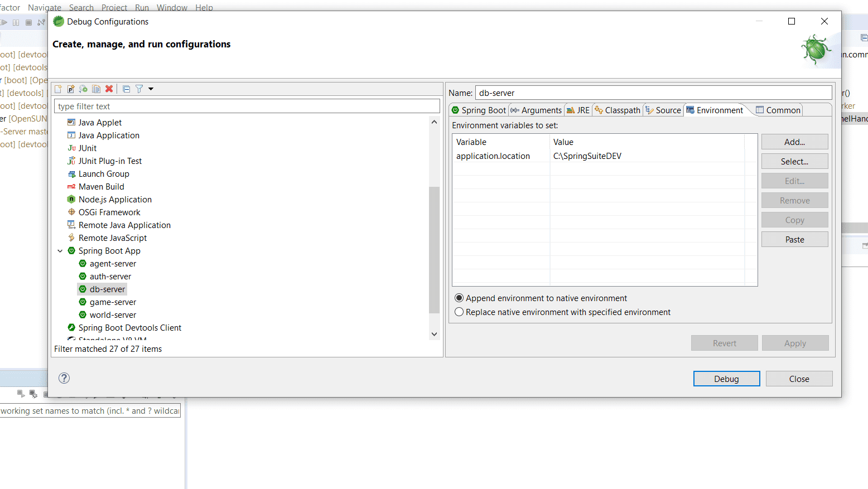Screen dimensions: 868x489
Task: Open filter options dropdown arrow
Action: [151, 89]
